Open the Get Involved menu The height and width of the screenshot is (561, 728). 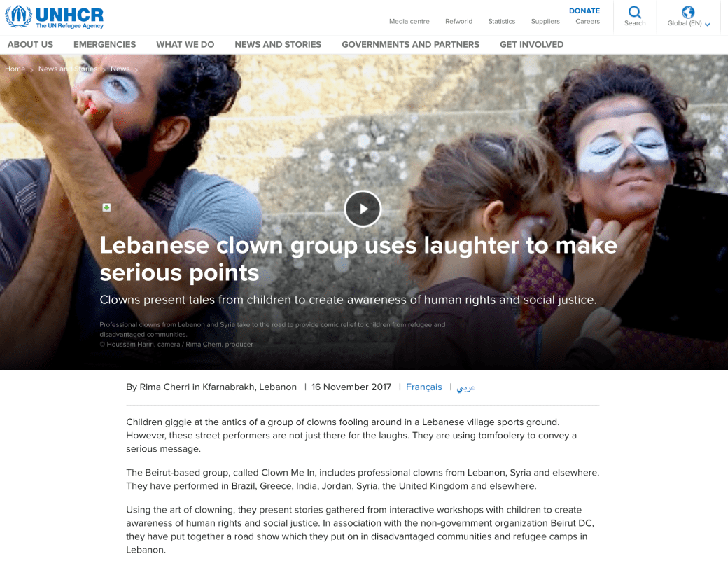[531, 45]
